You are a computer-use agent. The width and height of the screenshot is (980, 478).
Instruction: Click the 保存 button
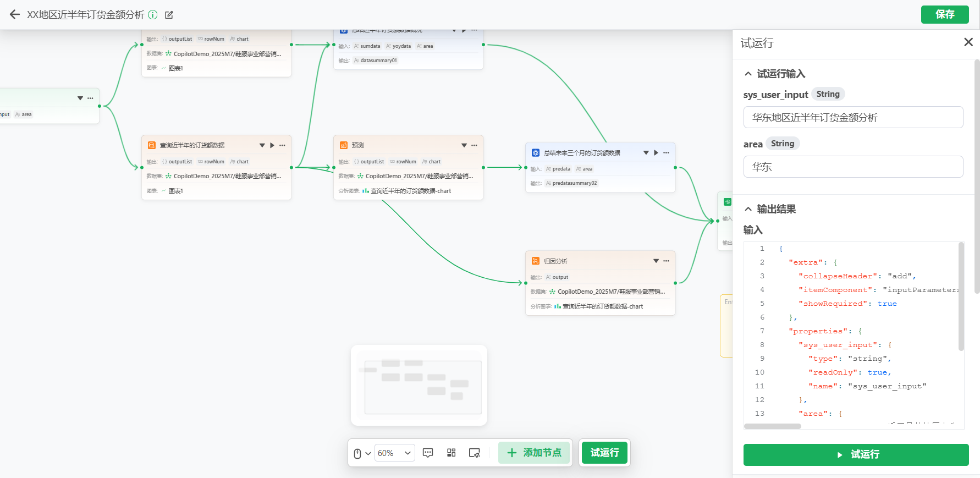(944, 14)
